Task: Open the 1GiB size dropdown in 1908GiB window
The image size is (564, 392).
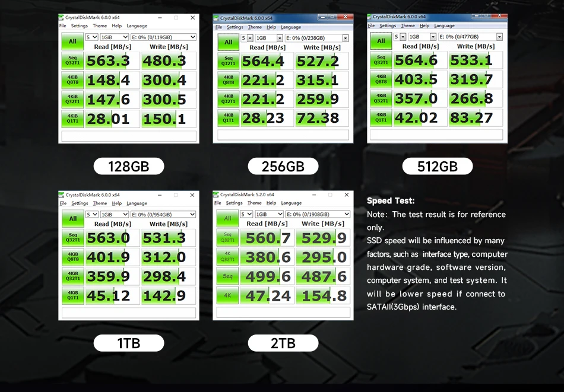Action: tap(269, 214)
